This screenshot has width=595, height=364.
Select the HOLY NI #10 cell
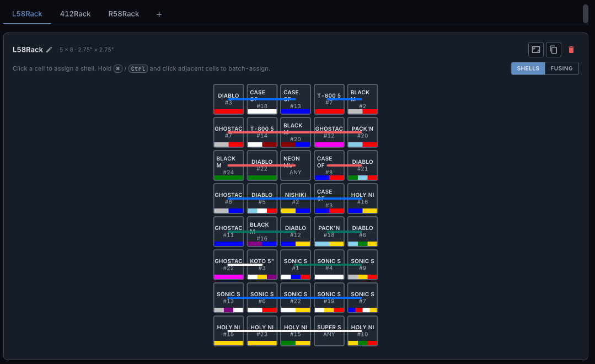point(362,330)
